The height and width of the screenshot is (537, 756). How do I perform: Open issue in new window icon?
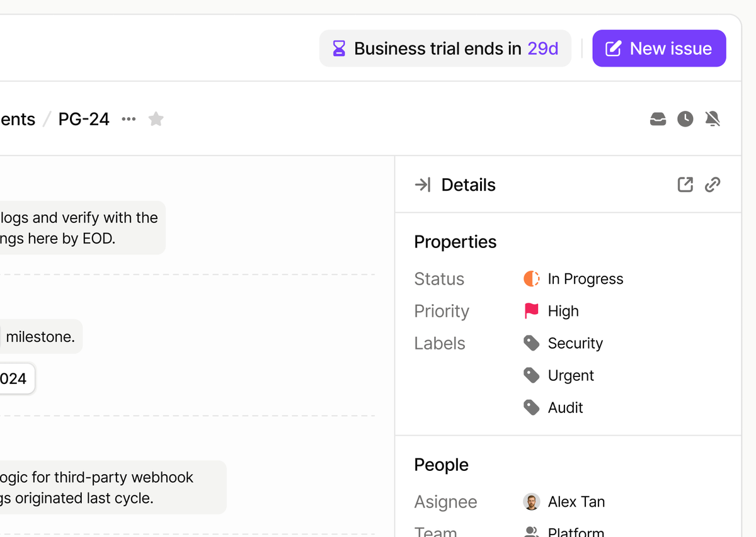[x=685, y=184]
